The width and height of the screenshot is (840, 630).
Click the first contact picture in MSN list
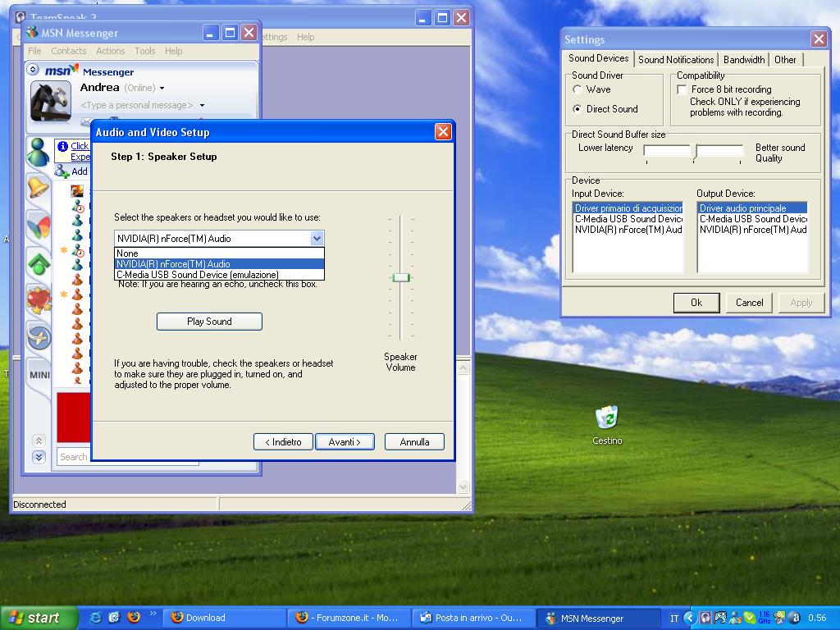77,190
